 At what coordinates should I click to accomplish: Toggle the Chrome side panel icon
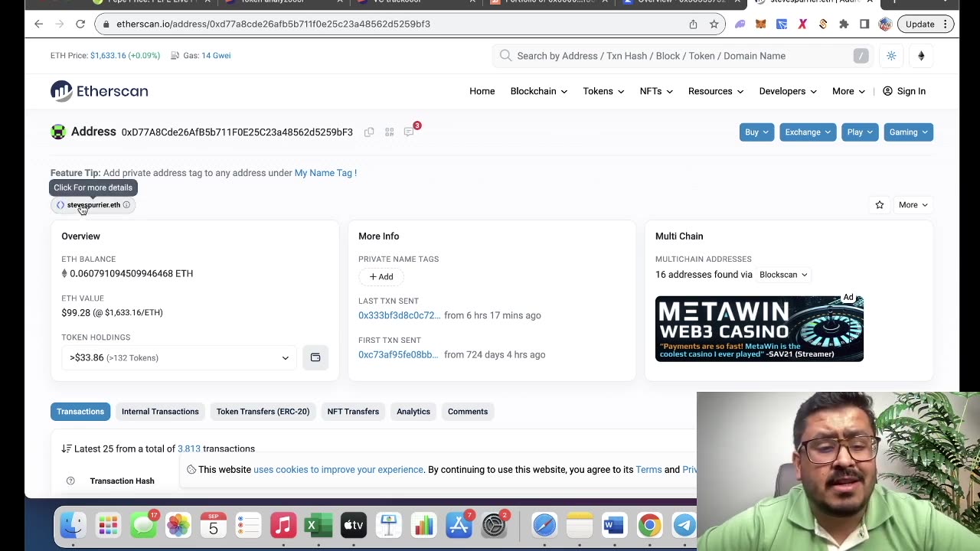coord(864,24)
